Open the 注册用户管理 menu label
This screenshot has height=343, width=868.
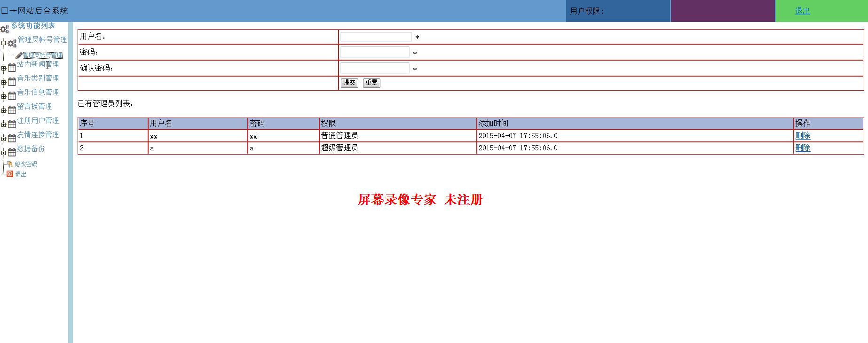click(x=38, y=121)
